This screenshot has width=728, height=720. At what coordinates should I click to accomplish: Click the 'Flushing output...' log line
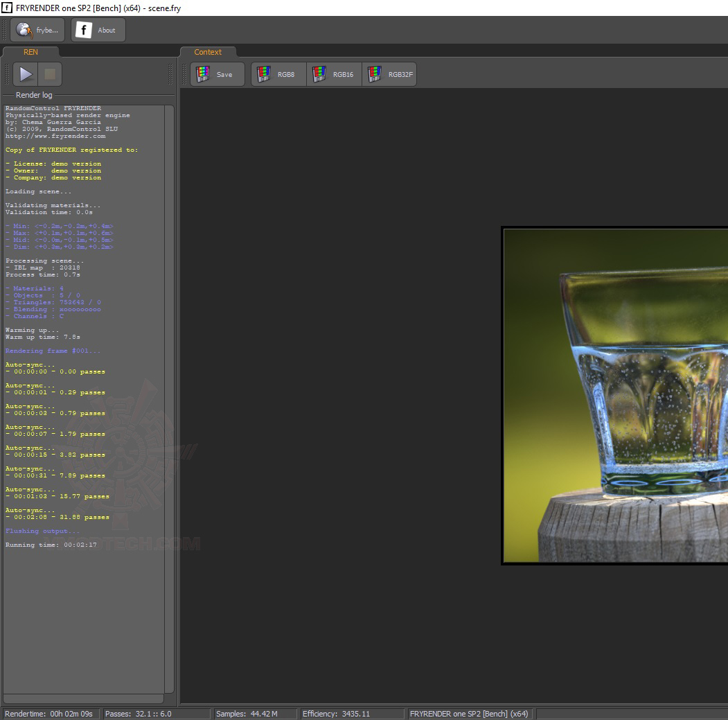tap(42, 531)
